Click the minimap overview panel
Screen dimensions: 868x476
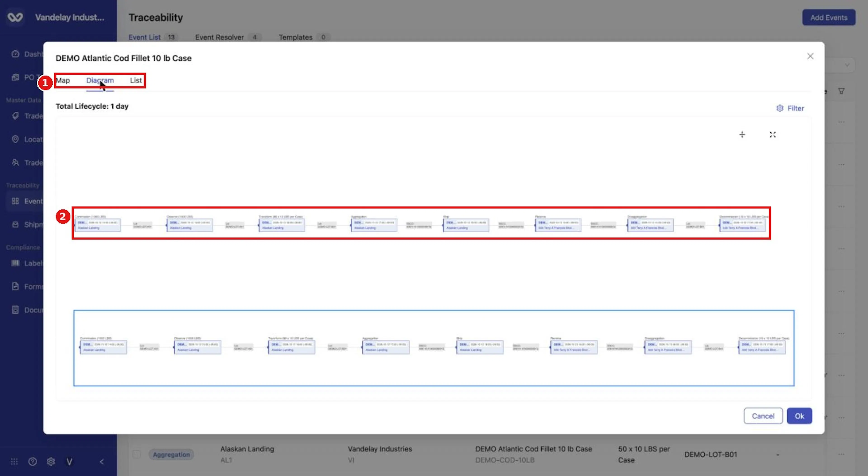[434, 348]
